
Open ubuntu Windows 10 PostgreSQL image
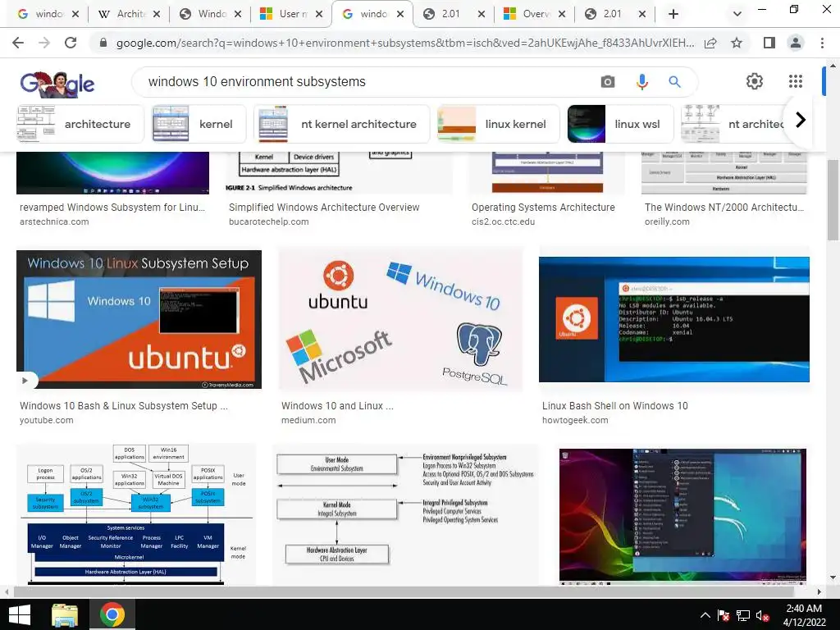(x=400, y=319)
